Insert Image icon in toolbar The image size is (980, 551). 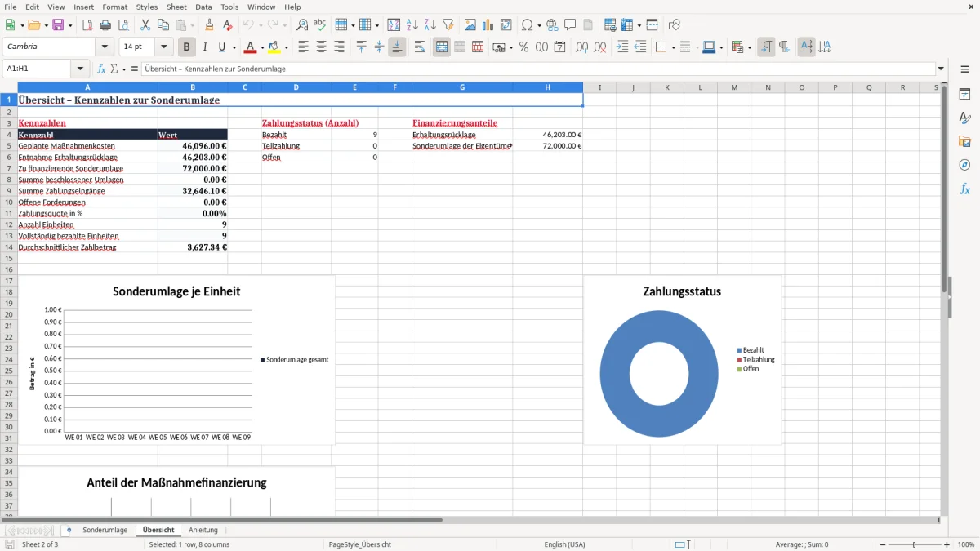[470, 25]
